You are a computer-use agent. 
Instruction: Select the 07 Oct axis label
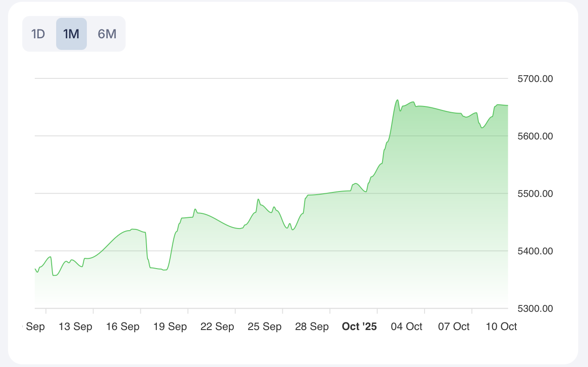tap(453, 326)
